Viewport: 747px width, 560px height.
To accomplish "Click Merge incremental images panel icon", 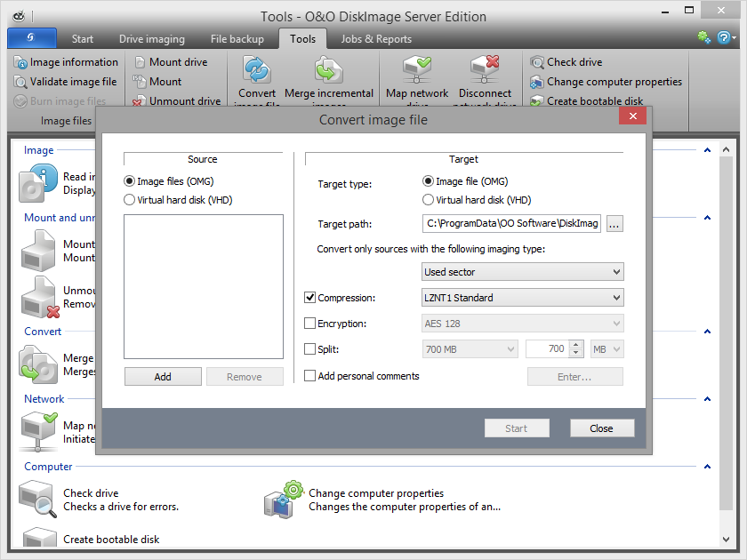I will pyautogui.click(x=38, y=364).
